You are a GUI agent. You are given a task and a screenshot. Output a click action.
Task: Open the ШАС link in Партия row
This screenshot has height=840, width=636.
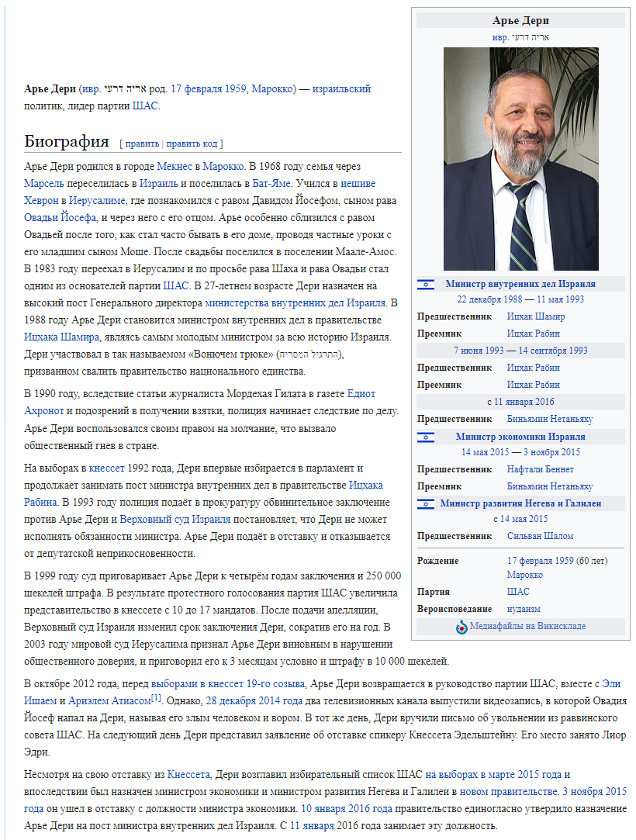point(518,593)
